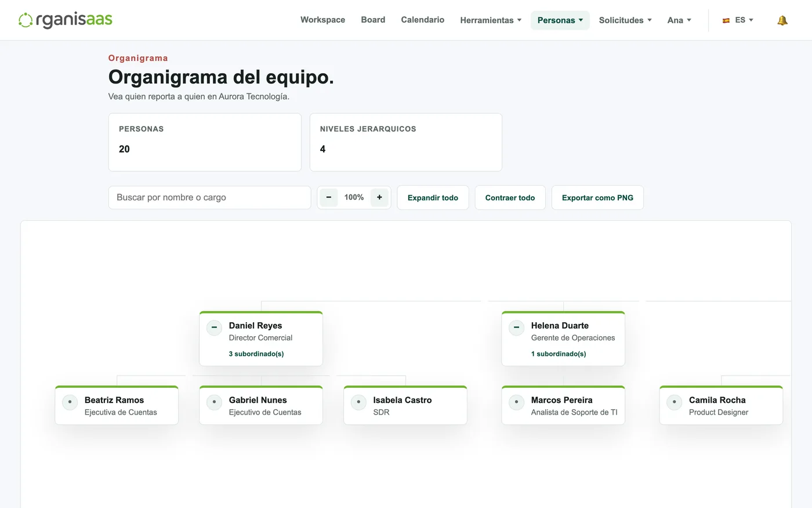Focus the Buscar por nombre o cargo field
This screenshot has width=812, height=508.
click(x=209, y=197)
